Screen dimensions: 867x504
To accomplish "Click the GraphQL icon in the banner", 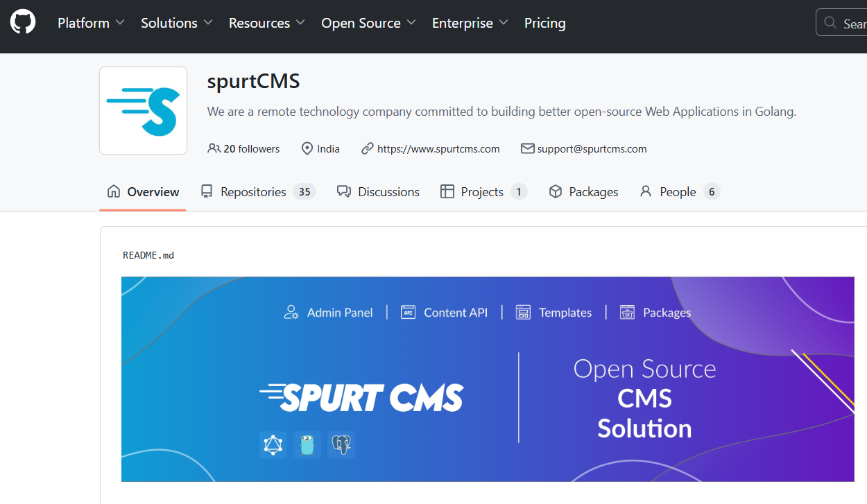I will pos(273,444).
